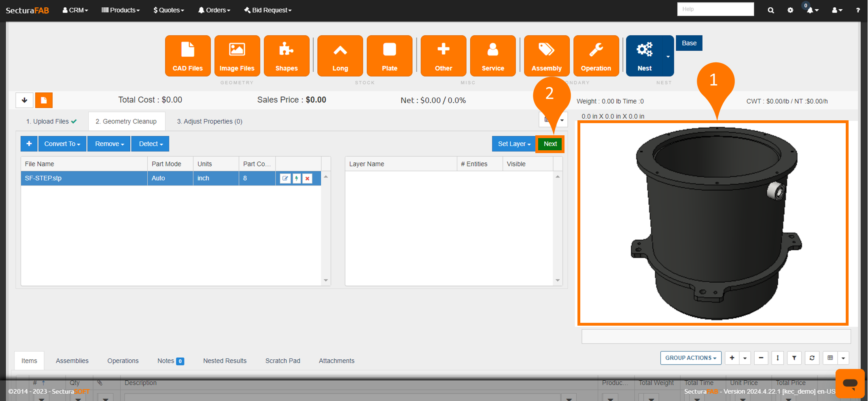Open the Quotes menu in navbar
The image size is (868, 401).
tap(169, 10)
